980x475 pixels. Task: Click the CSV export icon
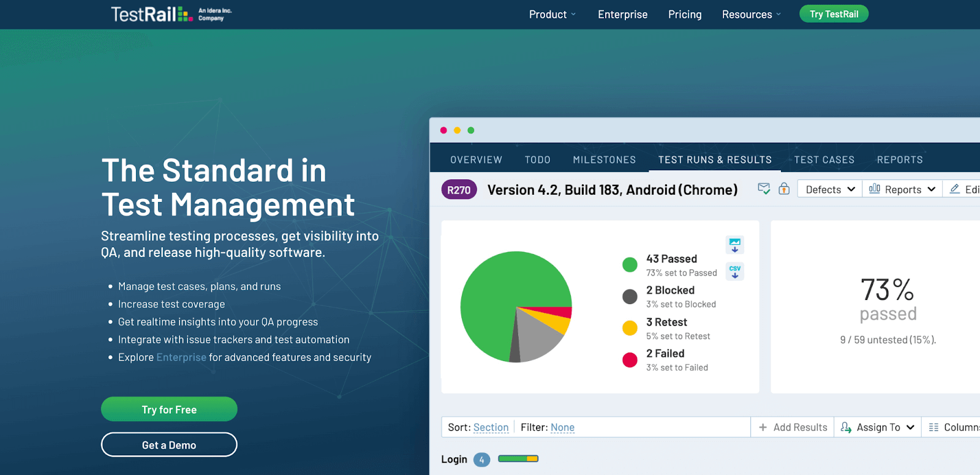coord(735,271)
